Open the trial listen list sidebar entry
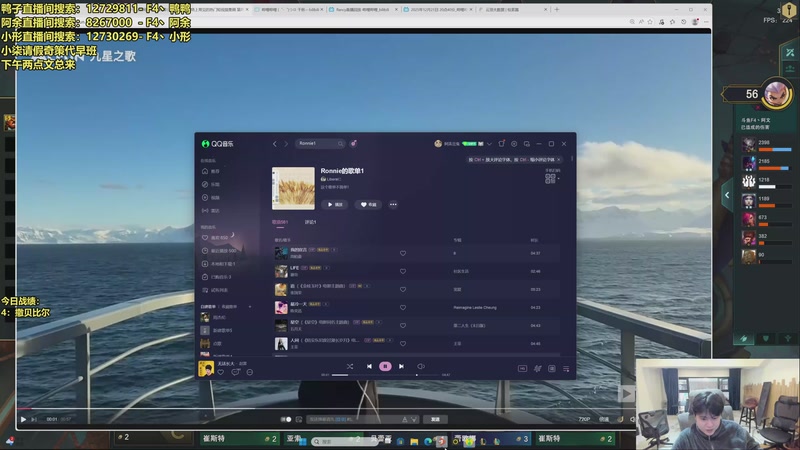800x450 pixels. (x=215, y=290)
